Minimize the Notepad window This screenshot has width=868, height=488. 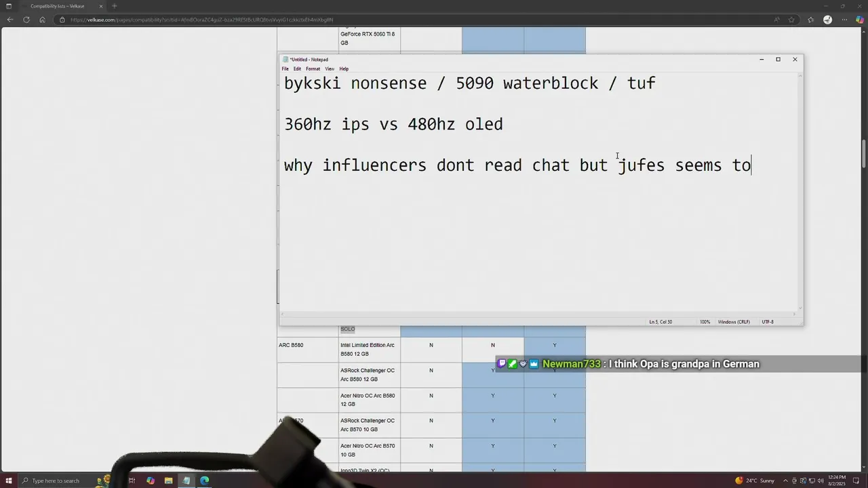pyautogui.click(x=762, y=60)
